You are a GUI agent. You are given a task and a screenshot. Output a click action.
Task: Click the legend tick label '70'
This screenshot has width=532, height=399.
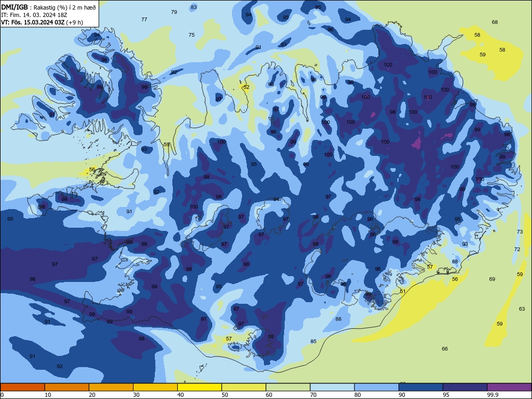[x=313, y=395]
